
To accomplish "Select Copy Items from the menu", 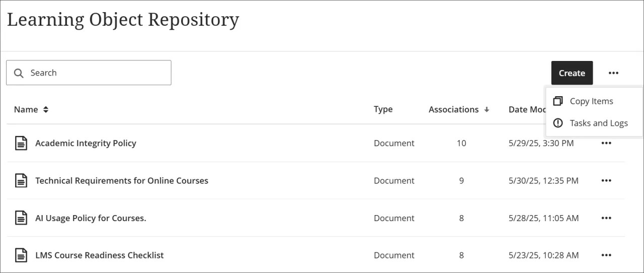I will coord(591,101).
